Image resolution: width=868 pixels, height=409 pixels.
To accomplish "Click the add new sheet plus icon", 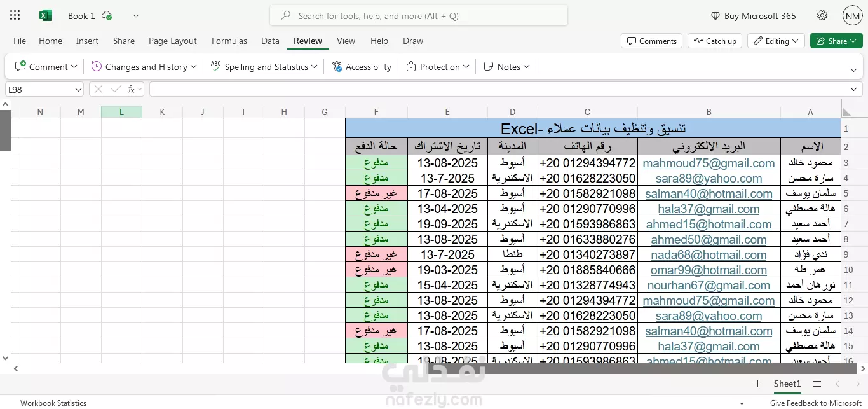I will (757, 384).
